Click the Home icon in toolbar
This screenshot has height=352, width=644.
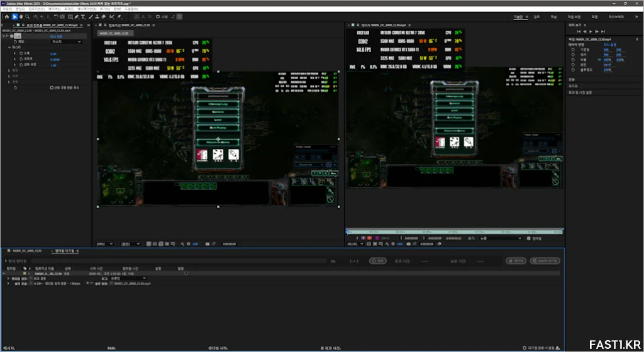click(x=6, y=17)
